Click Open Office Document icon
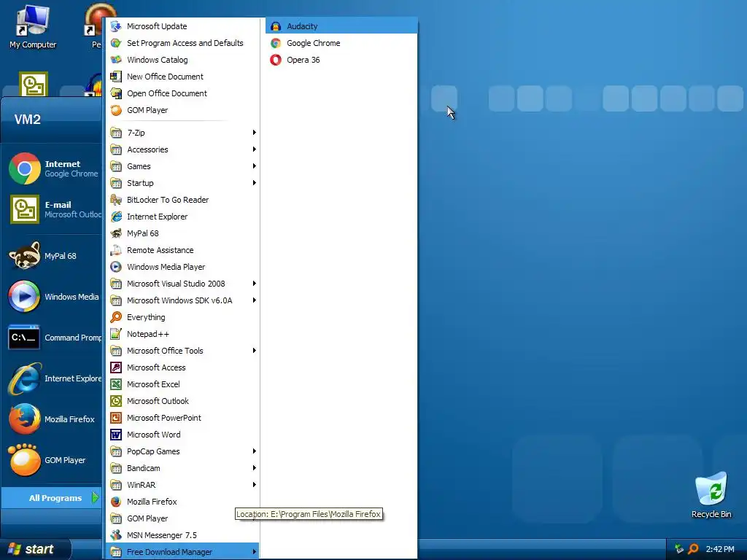The width and height of the screenshot is (747, 560). [x=116, y=93]
